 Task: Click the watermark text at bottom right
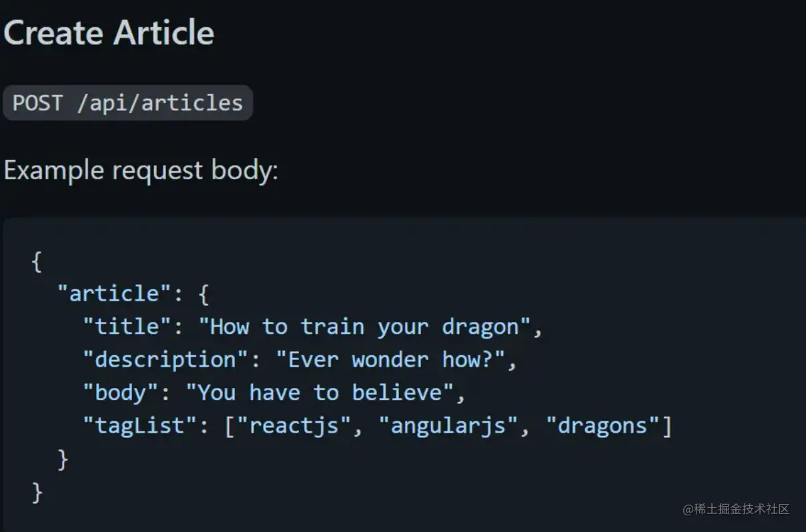point(736,509)
